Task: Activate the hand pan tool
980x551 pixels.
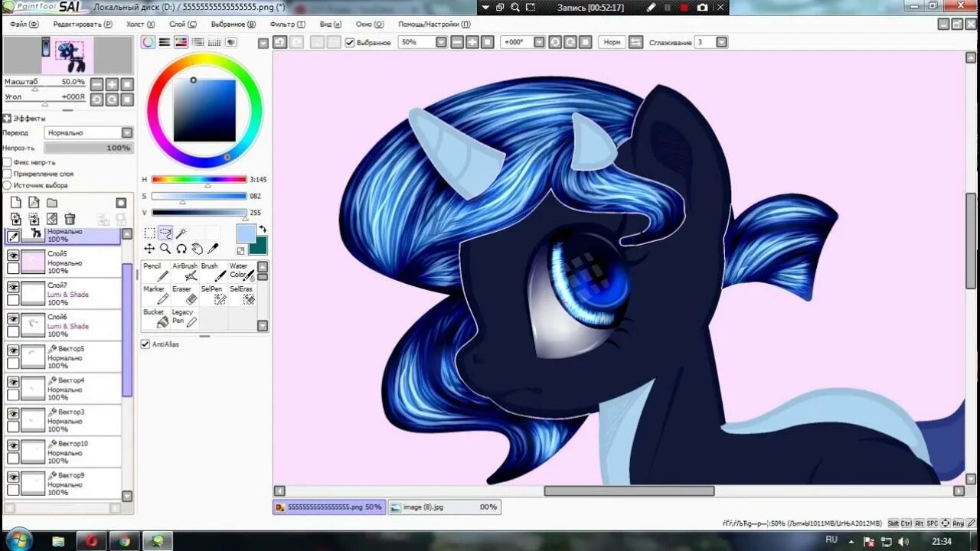Action: pyautogui.click(x=197, y=249)
